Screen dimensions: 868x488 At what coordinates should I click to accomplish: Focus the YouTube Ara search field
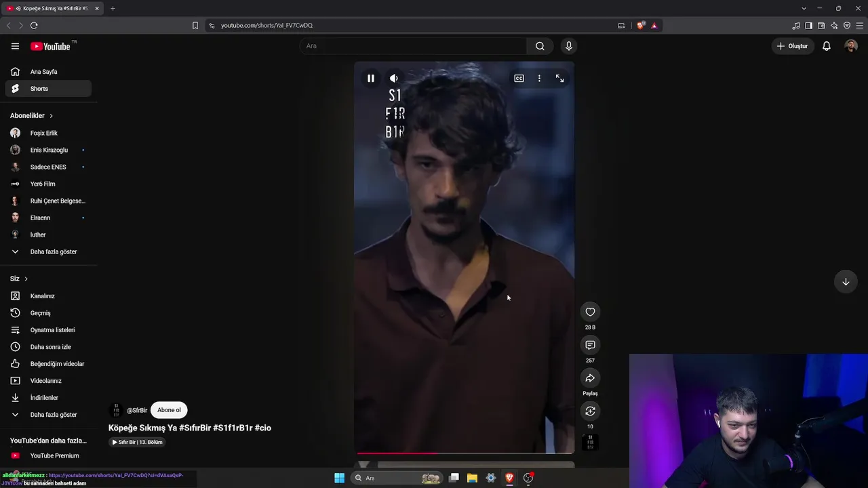coord(413,46)
